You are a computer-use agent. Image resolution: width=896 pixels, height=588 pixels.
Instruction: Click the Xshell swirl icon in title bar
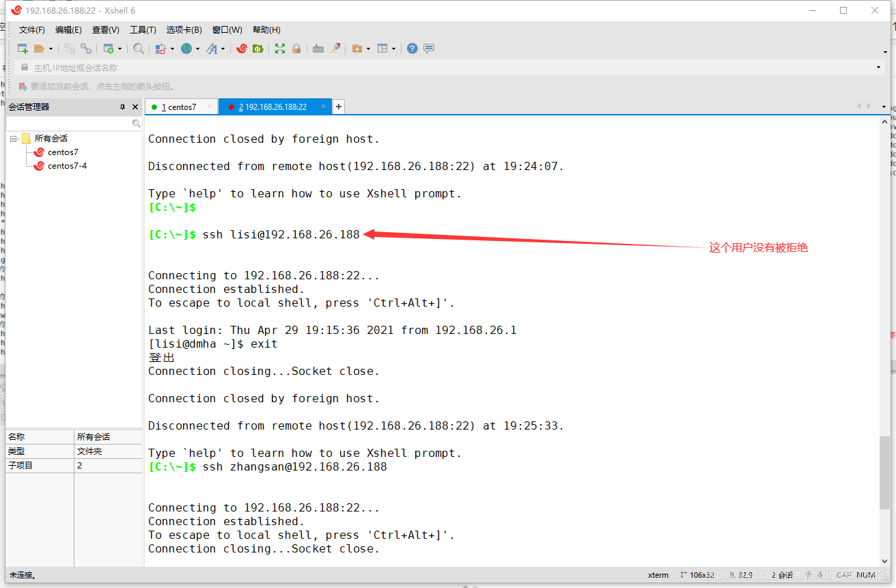[16, 10]
